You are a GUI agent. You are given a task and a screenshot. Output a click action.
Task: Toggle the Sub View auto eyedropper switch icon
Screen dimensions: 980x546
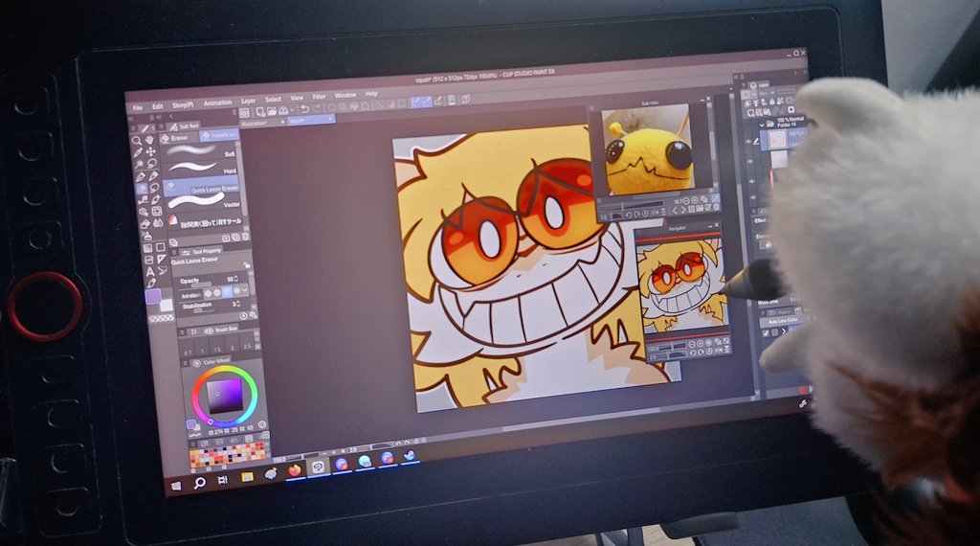click(x=716, y=199)
